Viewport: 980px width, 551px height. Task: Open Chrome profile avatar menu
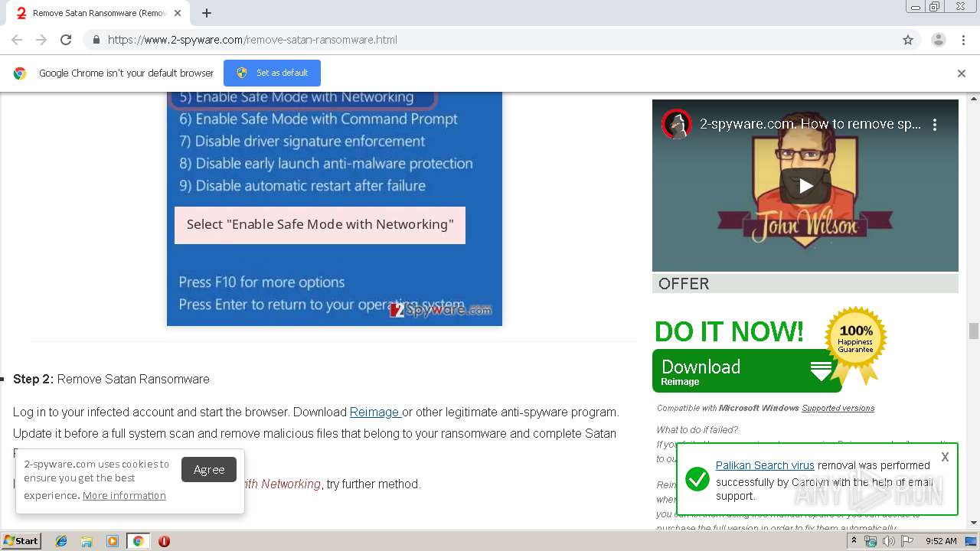[x=938, y=40]
